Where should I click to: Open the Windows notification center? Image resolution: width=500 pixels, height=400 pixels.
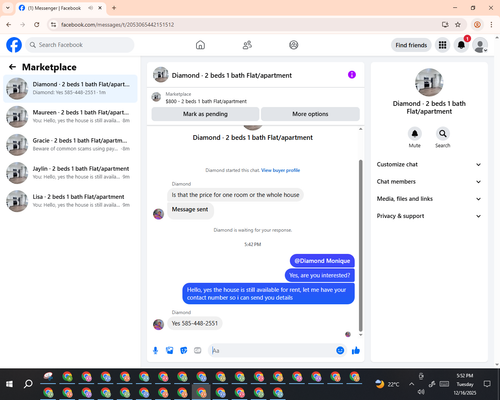[x=487, y=384]
